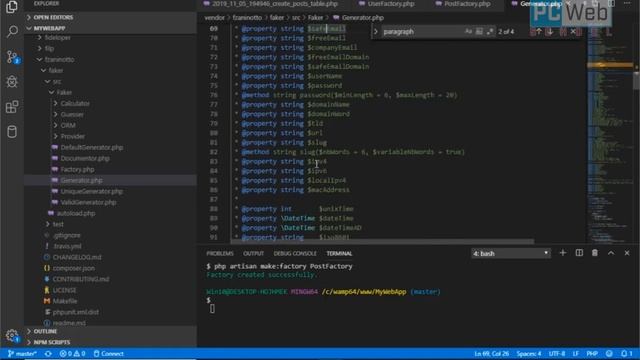Expand the NPM SCRIPTS section
Viewport: 640px width, 360px height.
[x=110, y=342]
